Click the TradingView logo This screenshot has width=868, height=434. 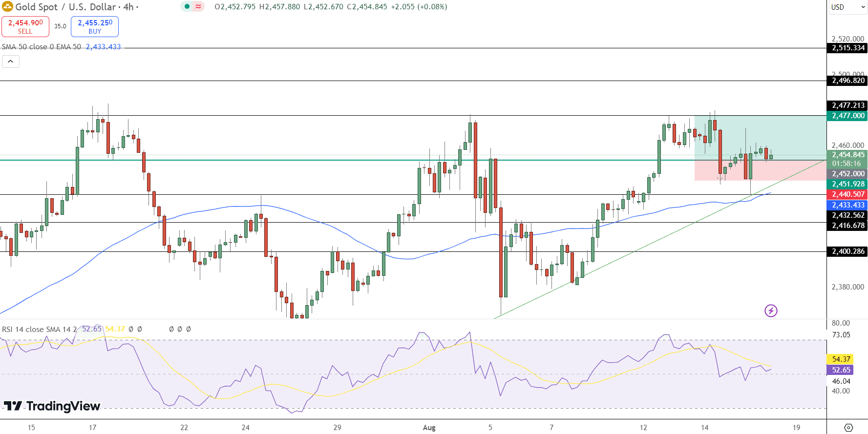coord(52,406)
